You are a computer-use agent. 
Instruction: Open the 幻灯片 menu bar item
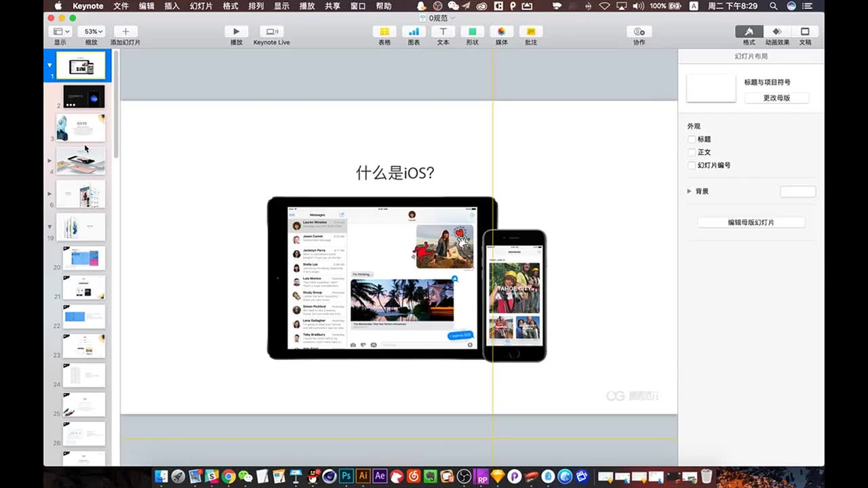[x=201, y=6]
